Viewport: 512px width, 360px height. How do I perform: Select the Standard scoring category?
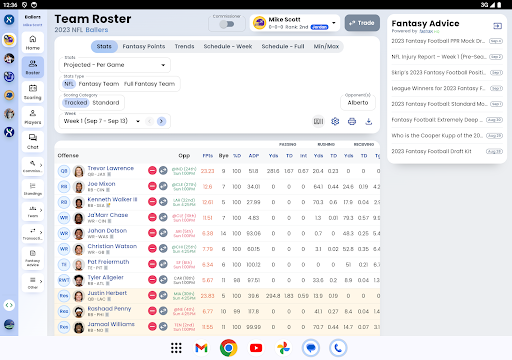click(106, 103)
